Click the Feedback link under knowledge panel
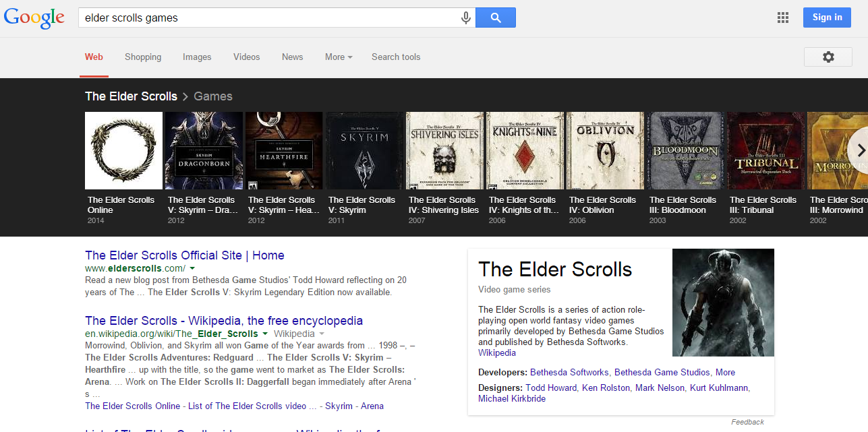 click(x=747, y=422)
